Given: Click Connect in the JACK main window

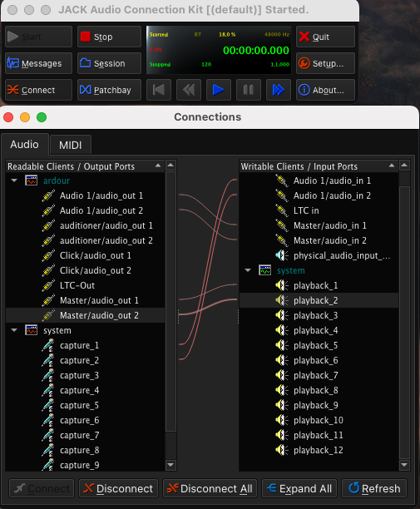Looking at the screenshot, I should click(38, 90).
